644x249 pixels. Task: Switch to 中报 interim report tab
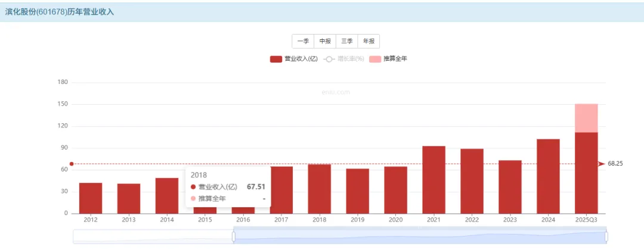point(325,41)
